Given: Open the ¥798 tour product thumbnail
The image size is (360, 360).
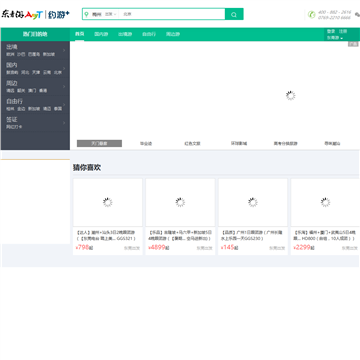Looking at the screenshot, I should pos(108,202).
